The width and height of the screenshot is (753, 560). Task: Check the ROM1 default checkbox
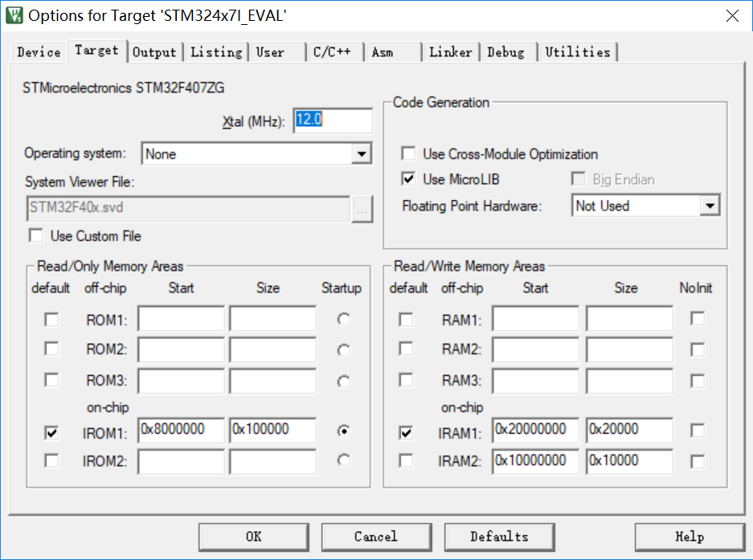click(x=51, y=320)
